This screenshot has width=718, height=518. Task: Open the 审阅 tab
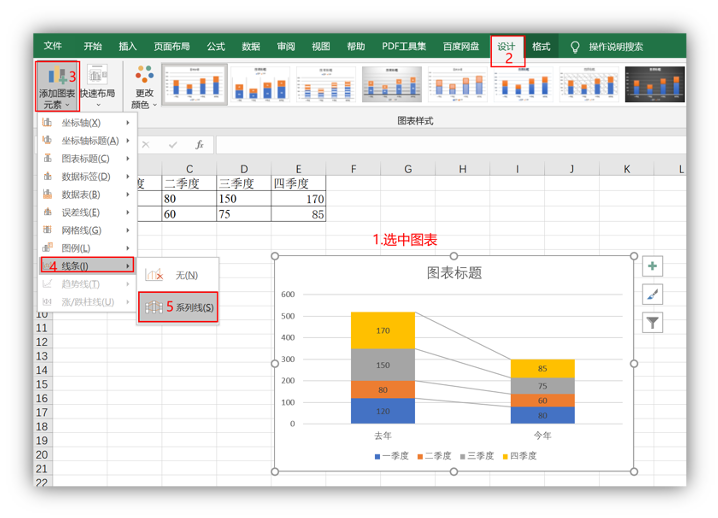[x=286, y=46]
